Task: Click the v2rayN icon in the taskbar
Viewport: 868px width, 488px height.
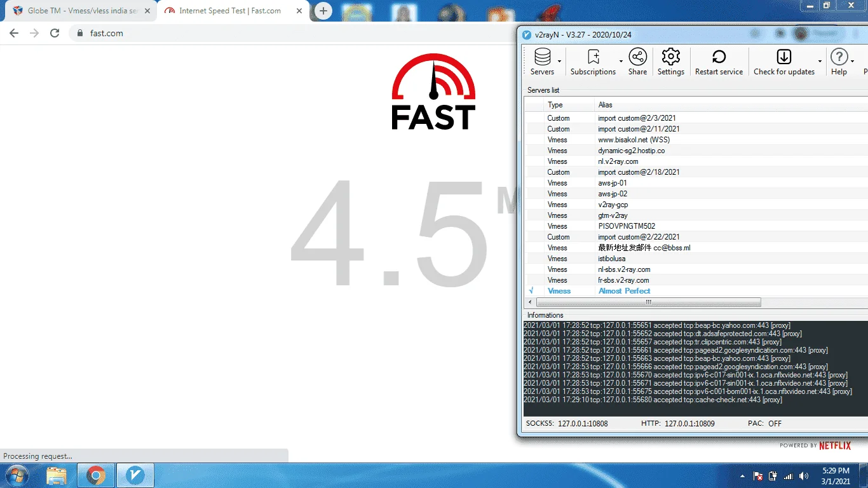Action: [x=135, y=475]
